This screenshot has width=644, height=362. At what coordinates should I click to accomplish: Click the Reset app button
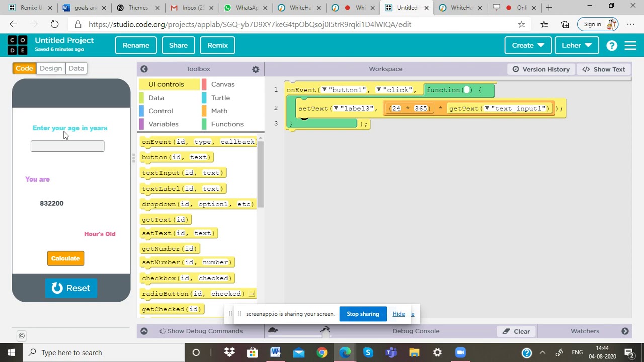[71, 288]
